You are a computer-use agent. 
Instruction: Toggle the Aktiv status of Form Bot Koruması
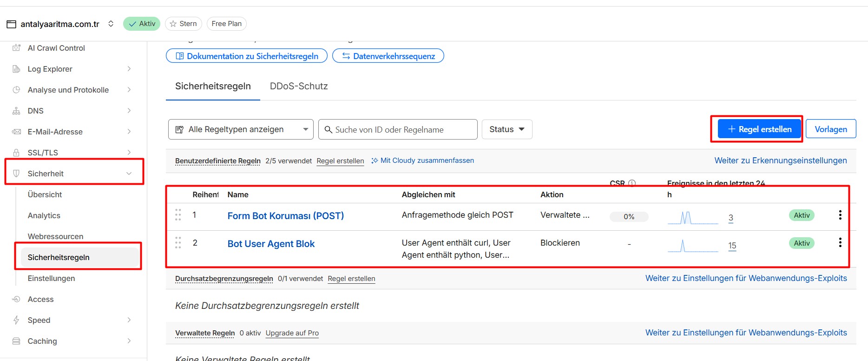(x=802, y=215)
